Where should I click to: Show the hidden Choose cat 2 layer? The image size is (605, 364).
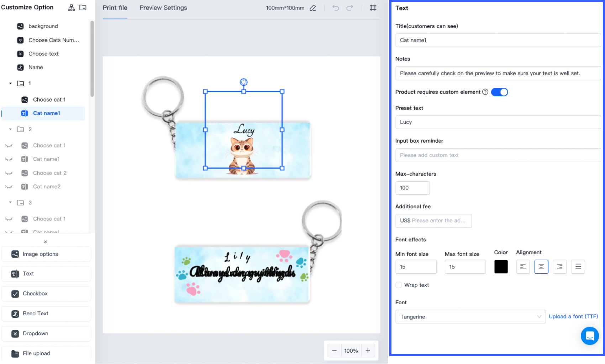click(9, 173)
